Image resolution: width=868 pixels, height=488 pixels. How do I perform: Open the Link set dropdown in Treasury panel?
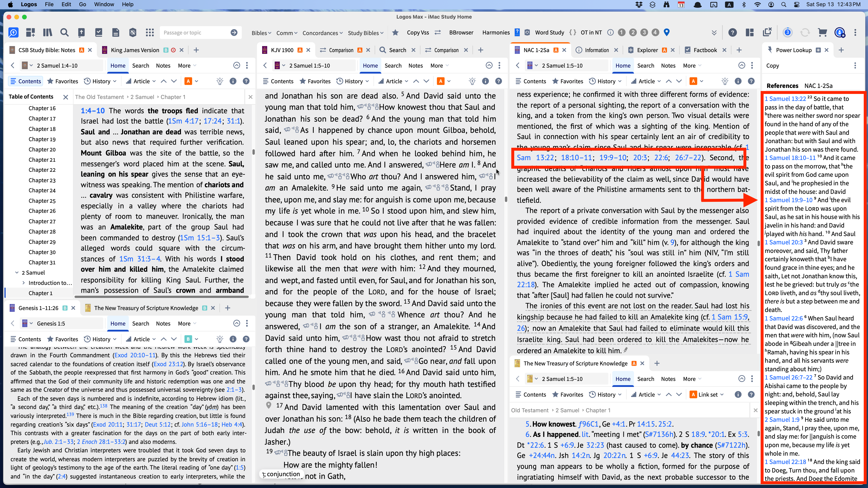point(711,394)
